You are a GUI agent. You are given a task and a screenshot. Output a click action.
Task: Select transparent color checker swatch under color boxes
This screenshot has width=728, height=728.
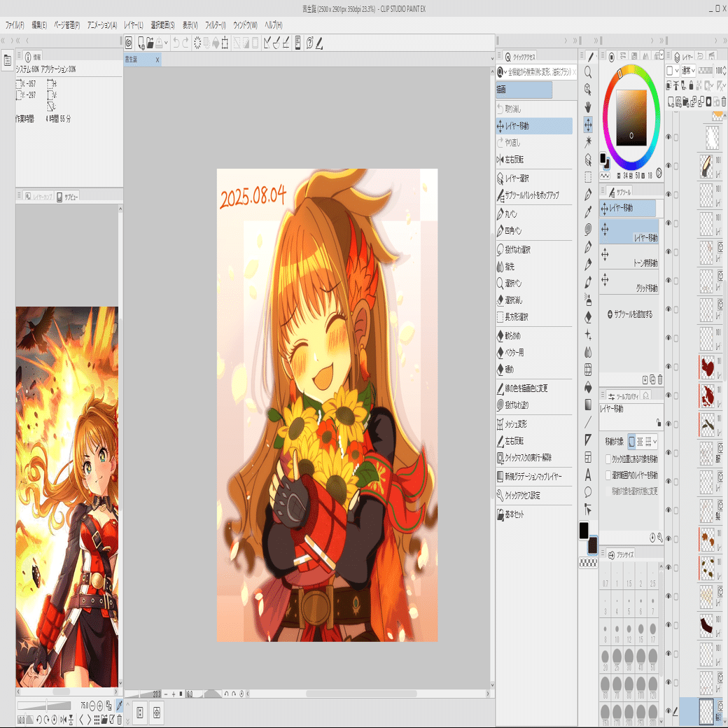588,563
